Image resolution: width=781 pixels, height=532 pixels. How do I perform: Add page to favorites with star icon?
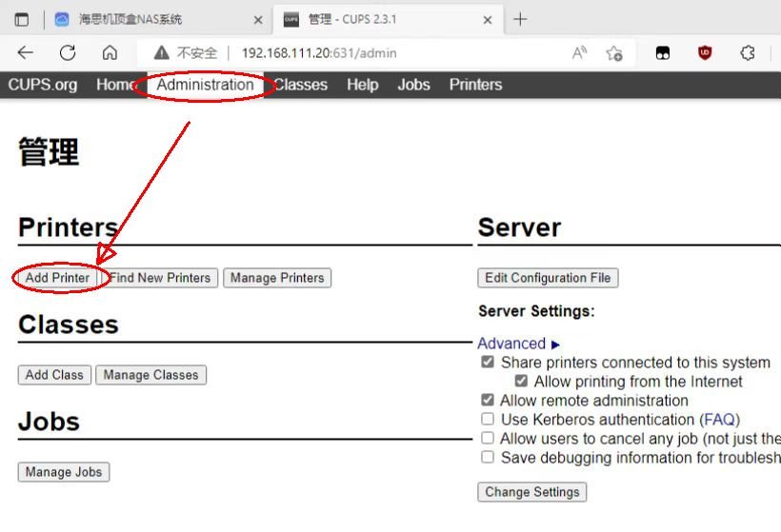pos(614,53)
